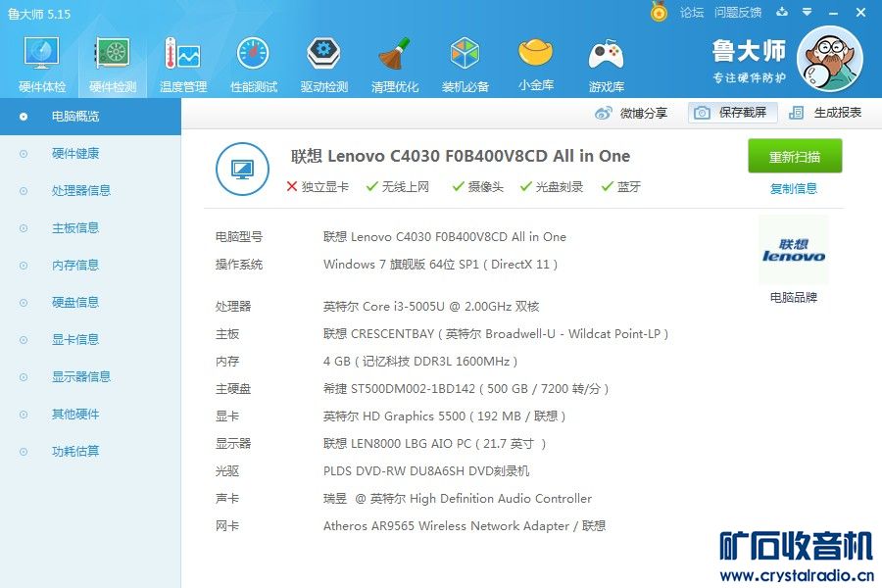Click the memory value 4 GB DDR3L

pyautogui.click(x=420, y=362)
